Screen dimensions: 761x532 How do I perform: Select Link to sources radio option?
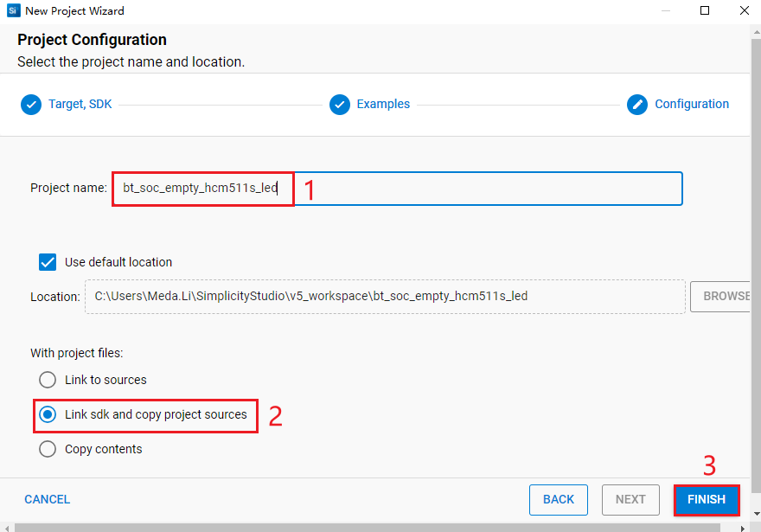tap(48, 380)
